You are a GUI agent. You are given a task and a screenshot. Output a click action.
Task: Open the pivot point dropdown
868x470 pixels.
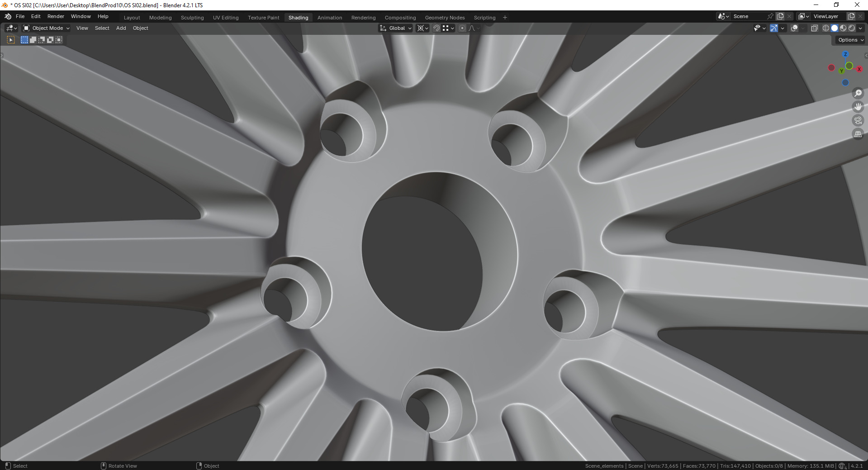coord(422,28)
